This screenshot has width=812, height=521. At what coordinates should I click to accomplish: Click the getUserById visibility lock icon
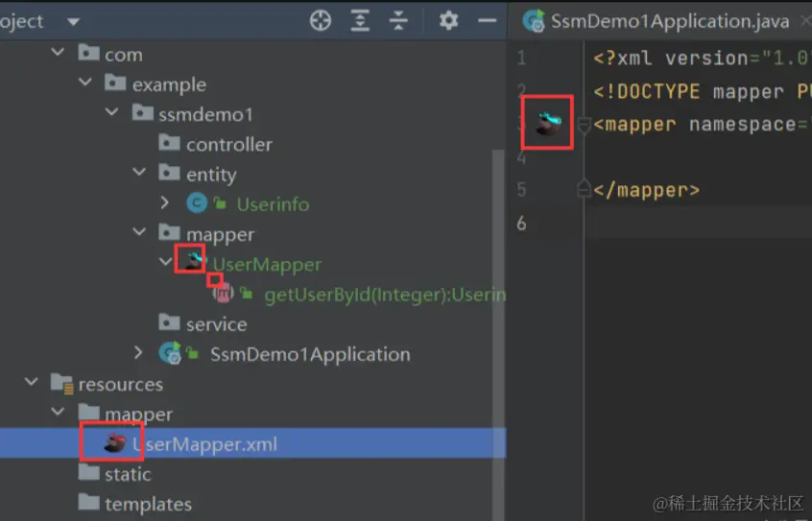click(x=247, y=295)
